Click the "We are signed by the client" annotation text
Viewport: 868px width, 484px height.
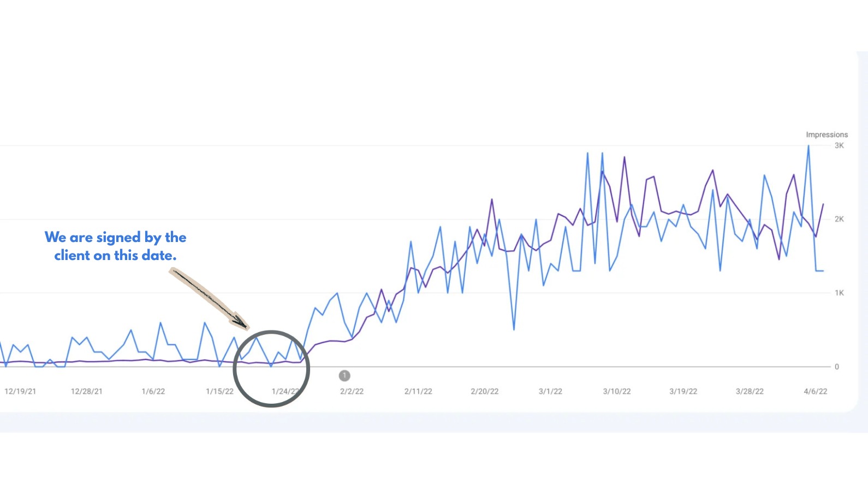[116, 246]
